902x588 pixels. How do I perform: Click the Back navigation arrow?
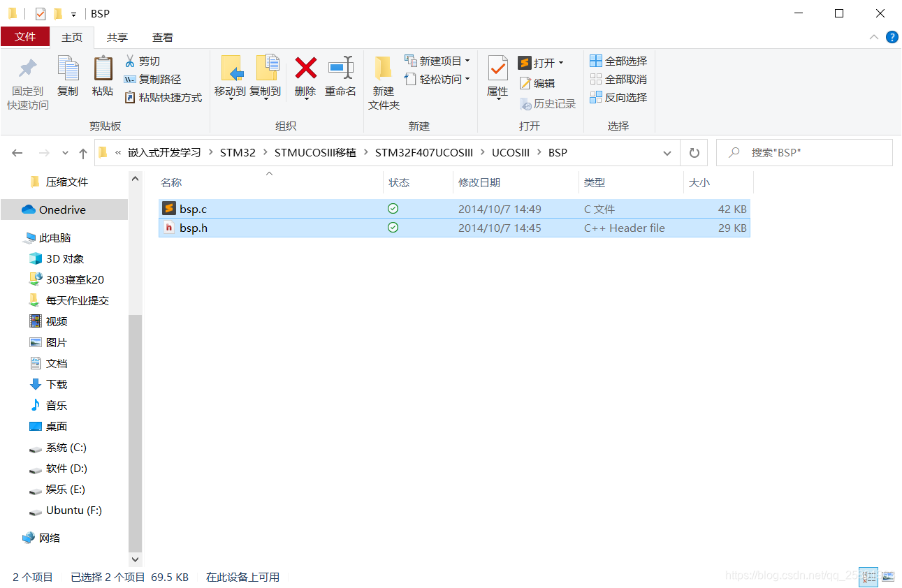click(17, 153)
